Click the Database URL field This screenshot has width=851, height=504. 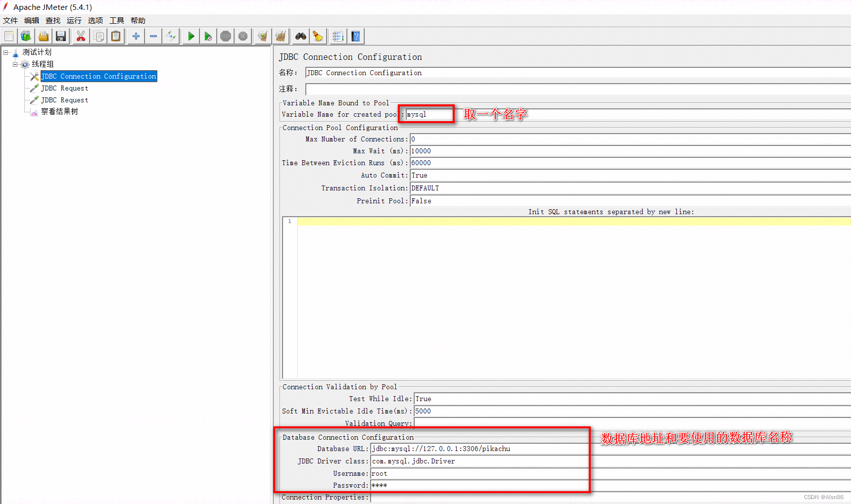(x=611, y=449)
